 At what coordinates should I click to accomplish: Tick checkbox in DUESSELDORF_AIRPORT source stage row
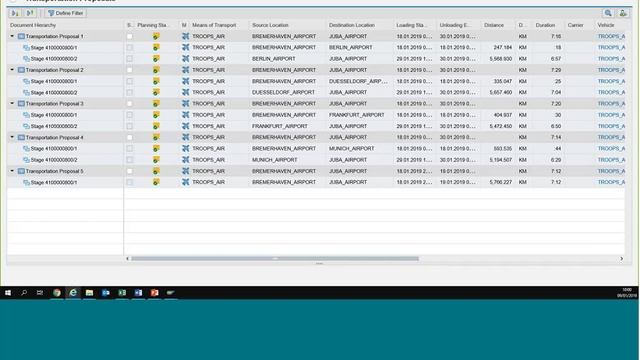click(x=129, y=93)
